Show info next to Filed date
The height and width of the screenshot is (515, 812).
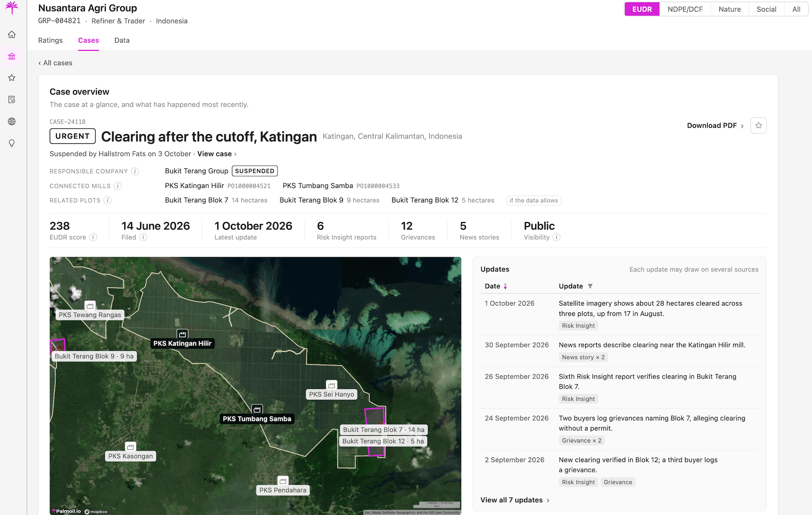click(143, 237)
